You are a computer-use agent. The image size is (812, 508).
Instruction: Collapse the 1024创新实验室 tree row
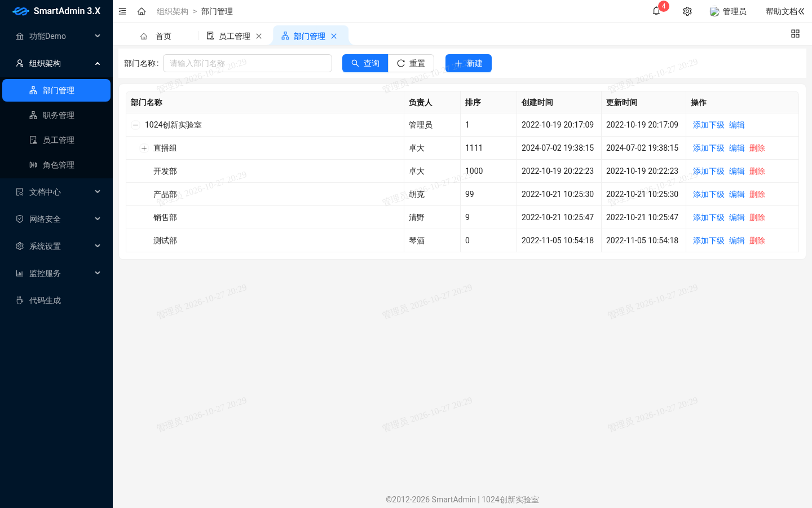(135, 125)
